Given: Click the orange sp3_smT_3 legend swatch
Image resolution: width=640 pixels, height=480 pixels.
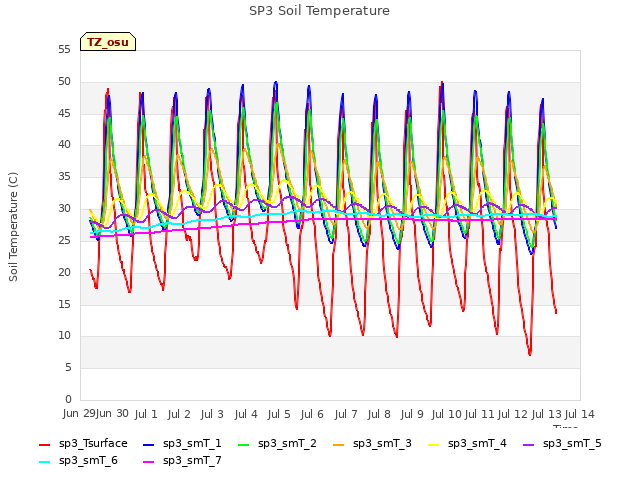Looking at the screenshot, I should pyautogui.click(x=339, y=444).
